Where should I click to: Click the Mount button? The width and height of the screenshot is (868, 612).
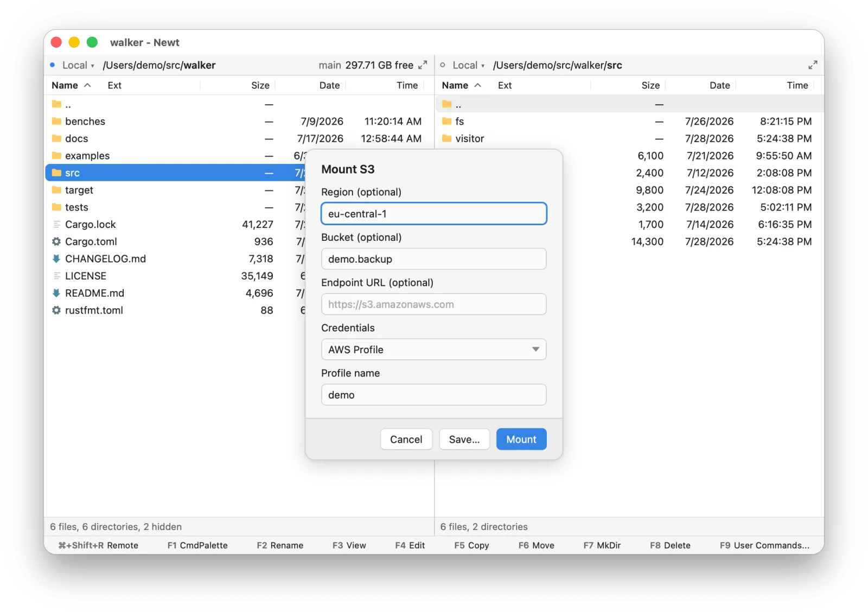(521, 439)
